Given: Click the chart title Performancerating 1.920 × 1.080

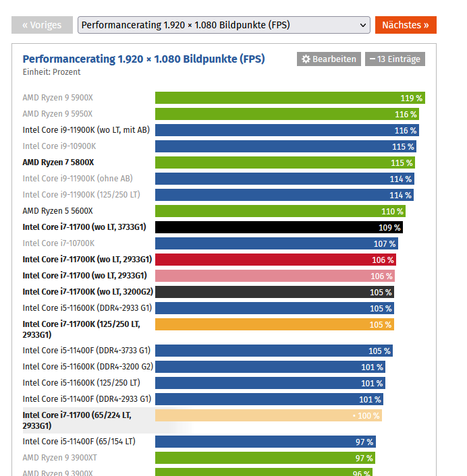Looking at the screenshot, I should tap(144, 59).
